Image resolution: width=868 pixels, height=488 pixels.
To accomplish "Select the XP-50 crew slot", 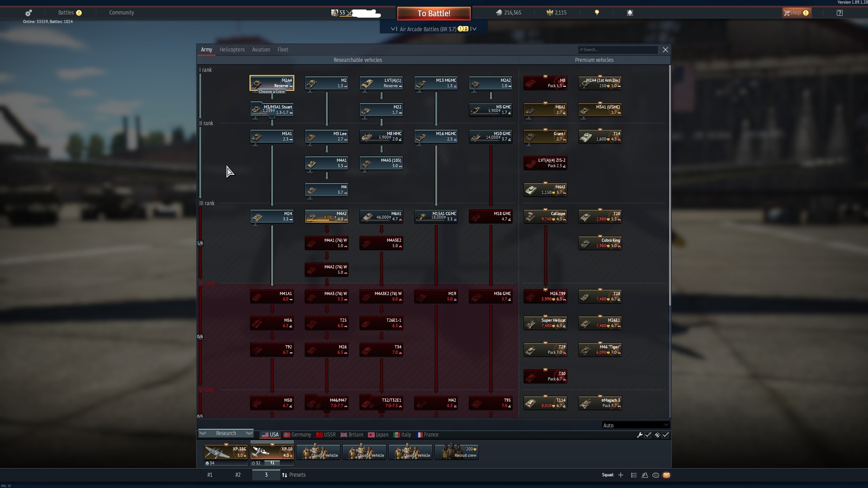I will tap(272, 452).
